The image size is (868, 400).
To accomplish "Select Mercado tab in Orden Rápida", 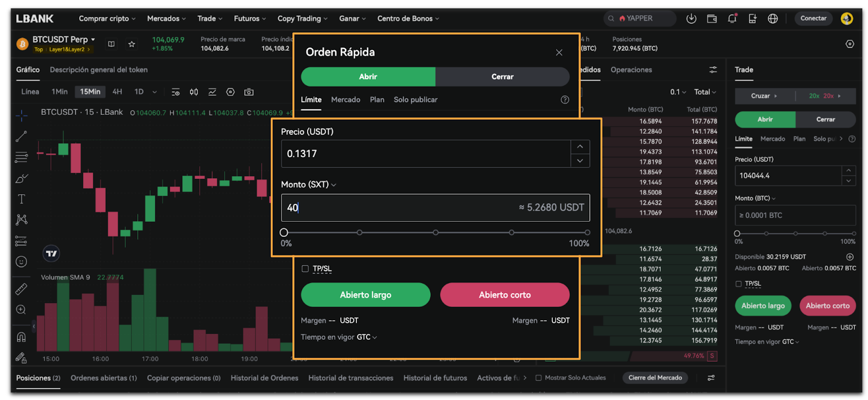I will [346, 100].
